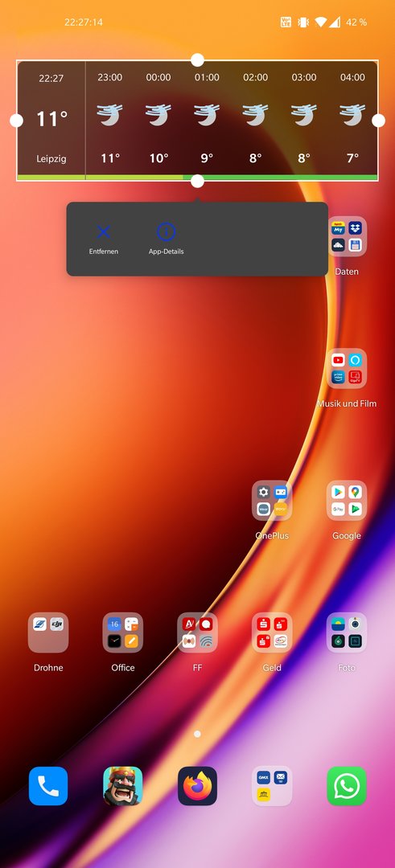The height and width of the screenshot is (868, 395).
Task: Launch the Phone dialer app
Action: pyautogui.click(x=48, y=786)
